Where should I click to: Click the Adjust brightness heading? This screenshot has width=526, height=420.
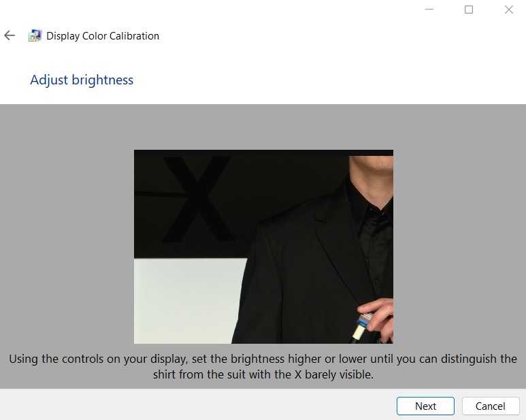82,80
